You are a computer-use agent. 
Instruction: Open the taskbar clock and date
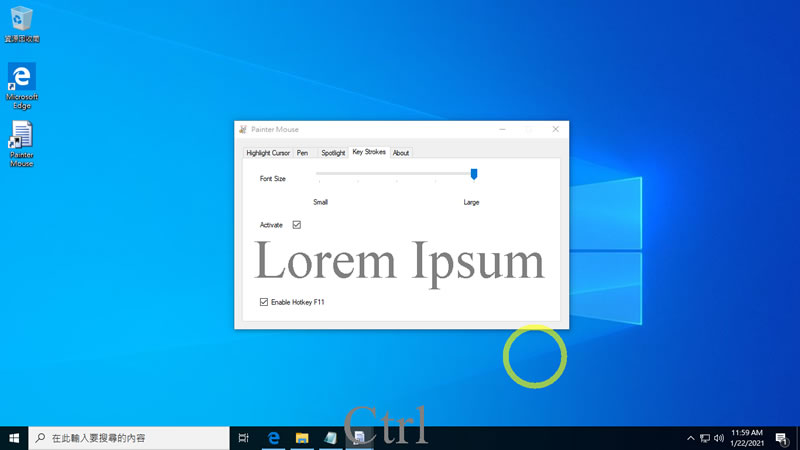point(746,438)
